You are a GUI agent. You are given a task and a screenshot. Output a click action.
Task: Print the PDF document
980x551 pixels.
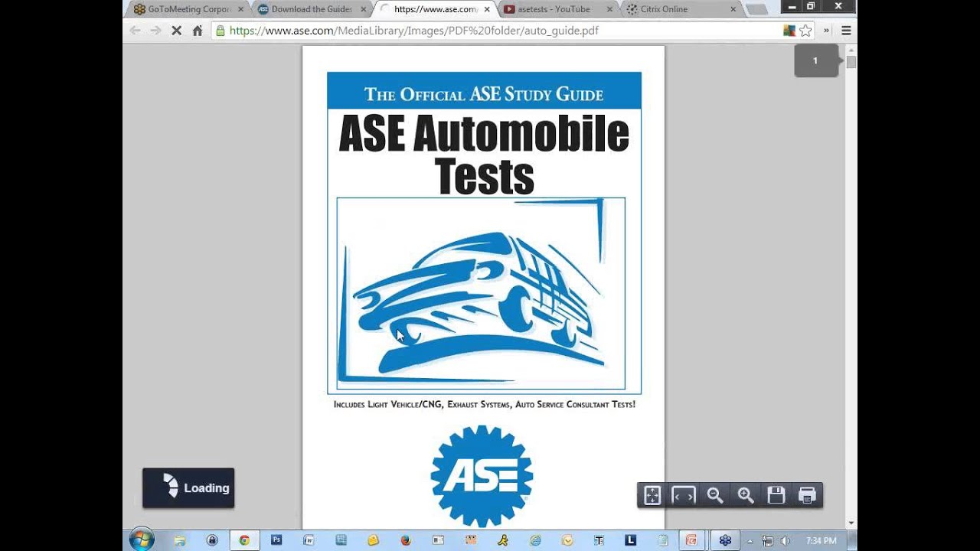(x=807, y=495)
